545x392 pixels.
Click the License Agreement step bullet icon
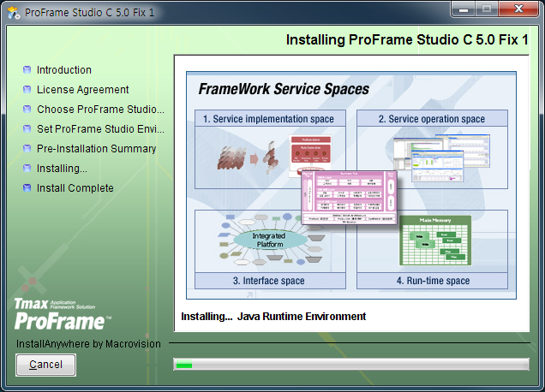pos(27,90)
